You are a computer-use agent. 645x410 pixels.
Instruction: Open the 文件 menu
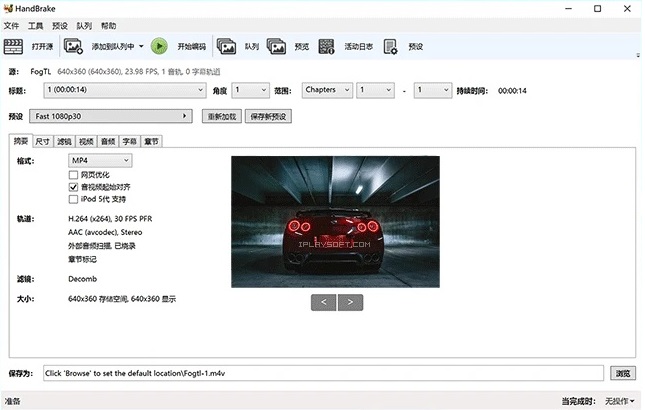point(12,26)
